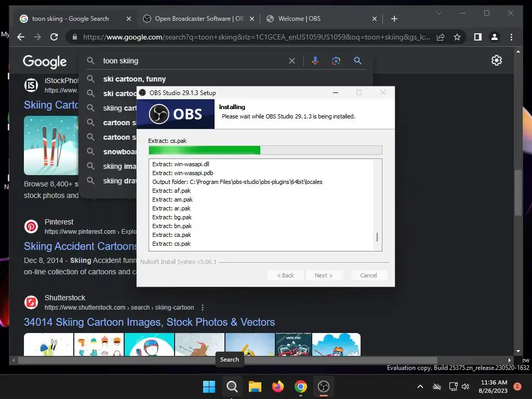Open the network tray icon
Image resolution: width=532 pixels, height=399 pixels.
[453, 387]
